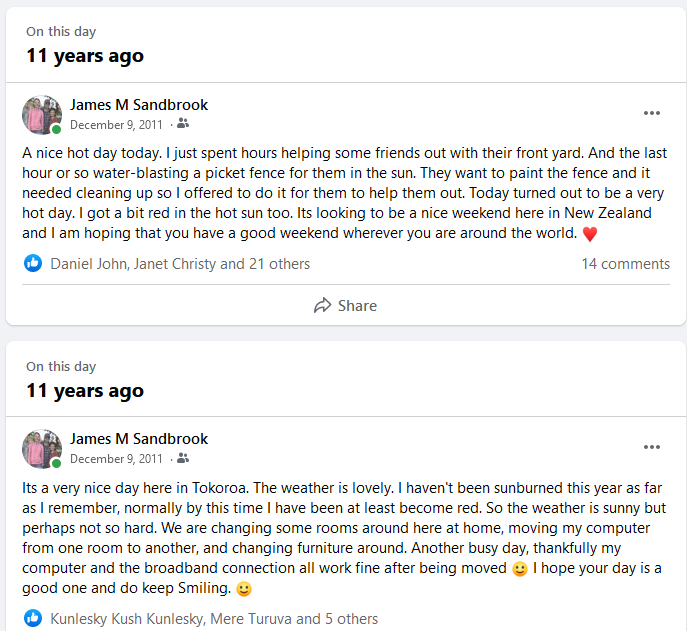The height and width of the screenshot is (631, 687).
Task: Open the three-dot options on second post
Action: tap(652, 447)
